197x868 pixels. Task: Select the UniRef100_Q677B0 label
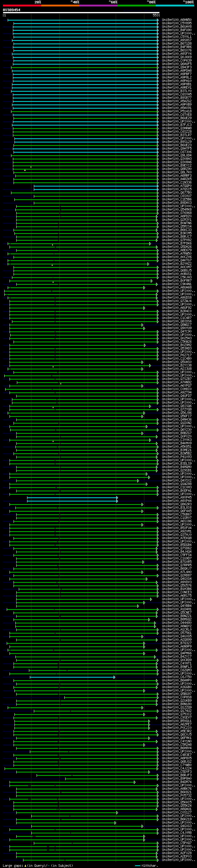176,193
